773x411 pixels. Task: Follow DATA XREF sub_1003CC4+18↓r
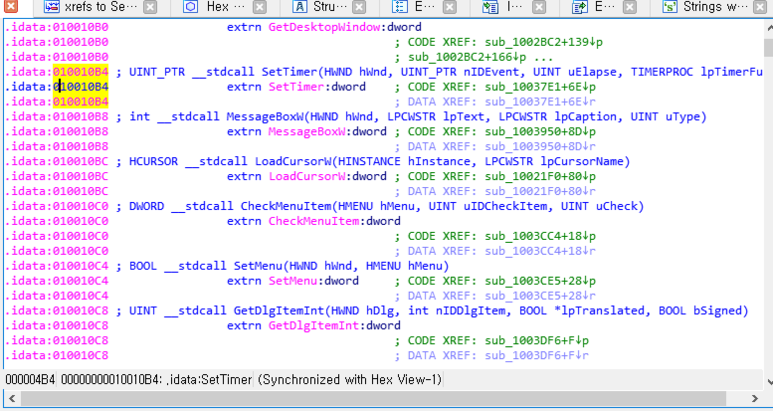point(540,251)
